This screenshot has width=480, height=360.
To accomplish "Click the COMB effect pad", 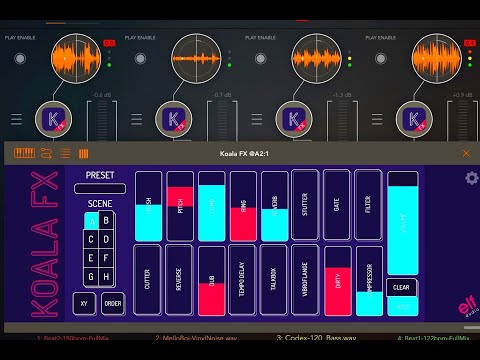I will pyautogui.click(x=212, y=206).
